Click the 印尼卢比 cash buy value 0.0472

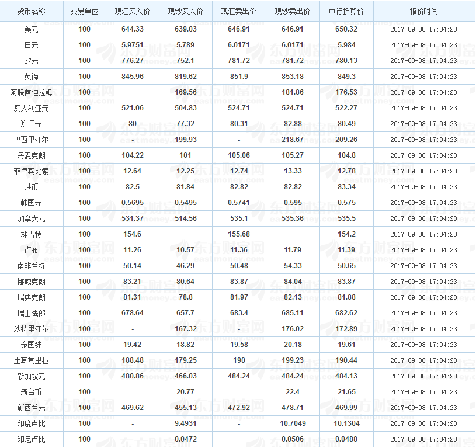tap(186, 439)
